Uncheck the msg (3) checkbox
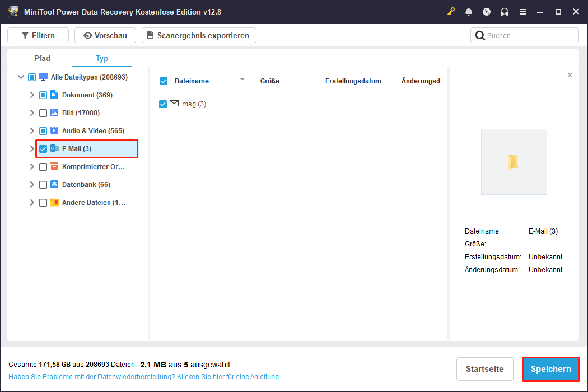 pyautogui.click(x=163, y=104)
